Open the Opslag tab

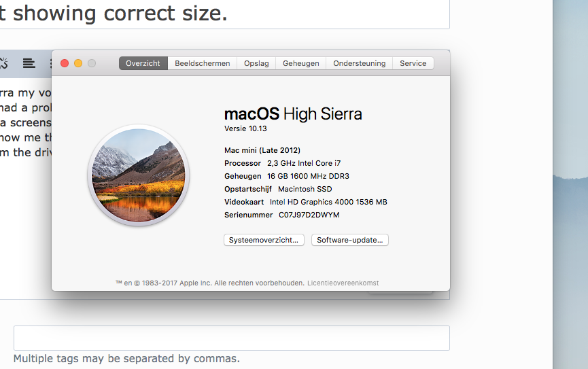[256, 63]
